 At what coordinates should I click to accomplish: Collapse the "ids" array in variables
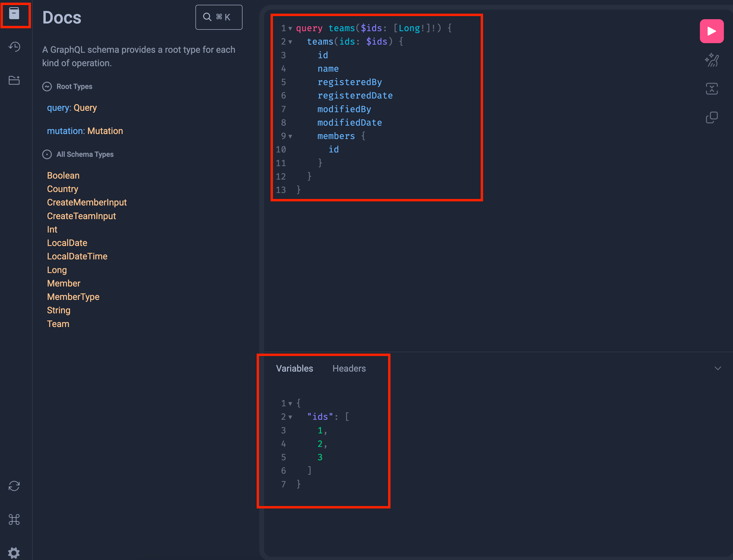[x=290, y=417]
